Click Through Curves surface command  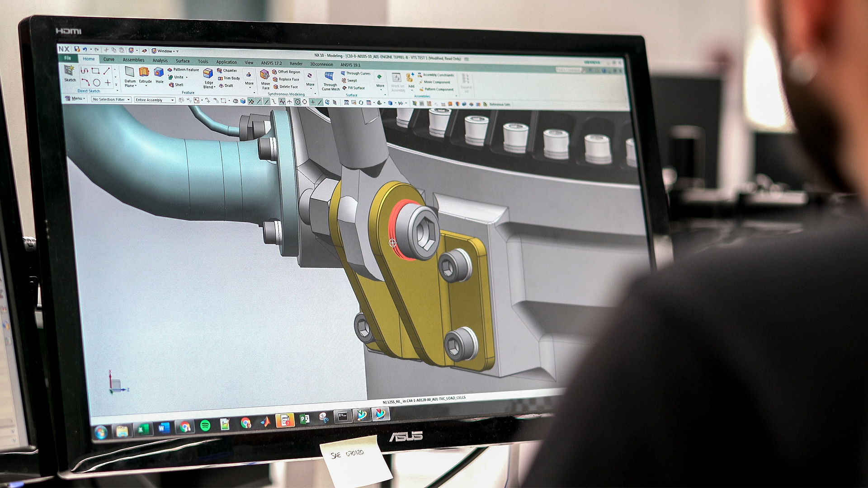(356, 73)
